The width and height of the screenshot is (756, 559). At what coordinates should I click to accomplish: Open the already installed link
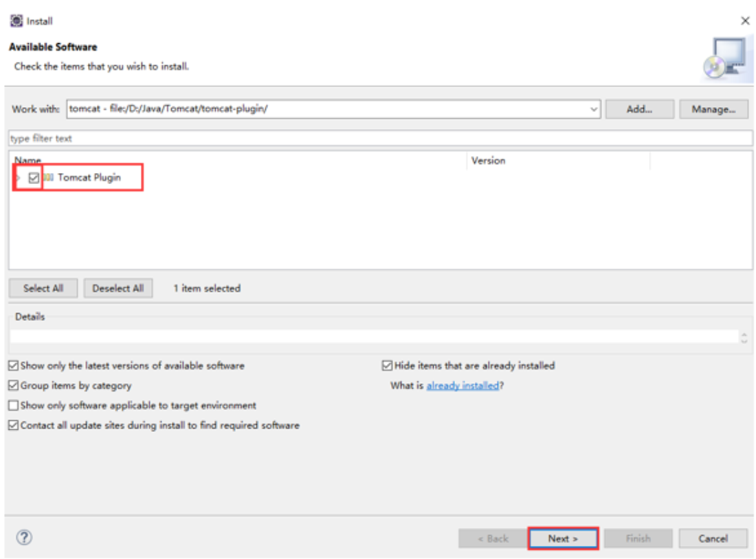click(463, 385)
